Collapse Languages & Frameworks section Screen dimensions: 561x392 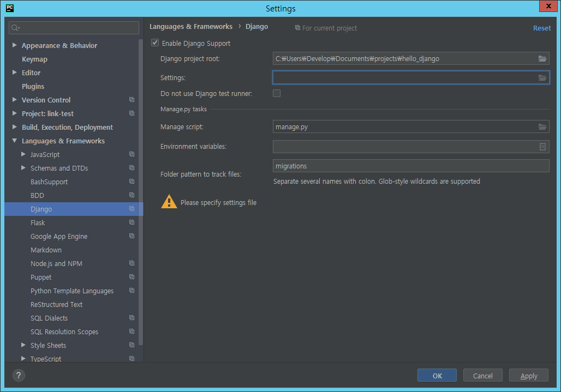pyautogui.click(x=15, y=141)
